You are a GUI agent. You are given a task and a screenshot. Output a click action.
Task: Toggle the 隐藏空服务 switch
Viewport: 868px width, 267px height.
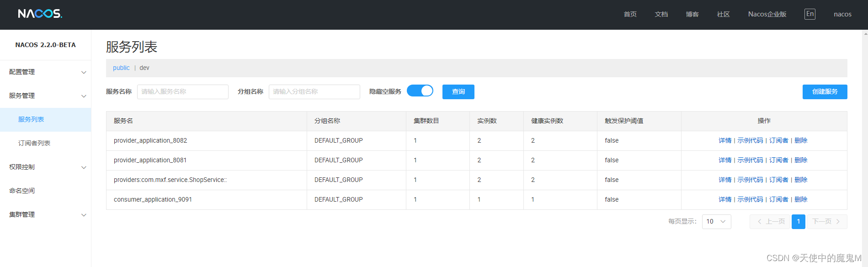[x=420, y=91]
